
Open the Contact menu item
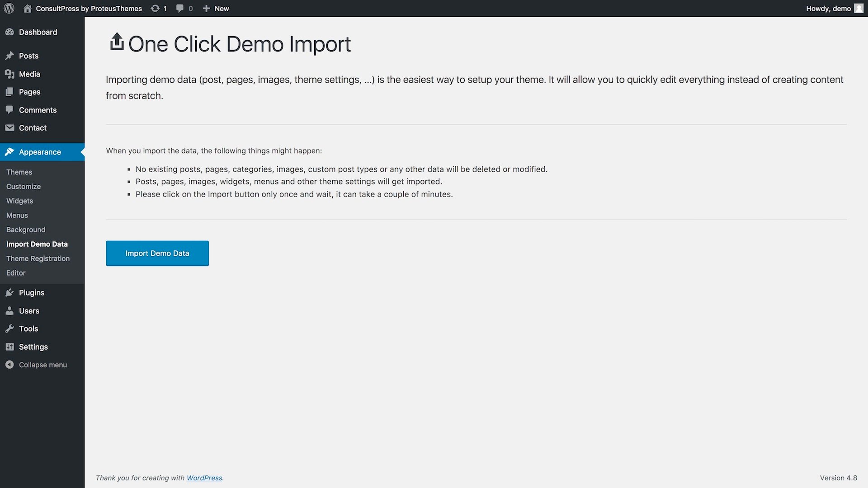pos(33,128)
